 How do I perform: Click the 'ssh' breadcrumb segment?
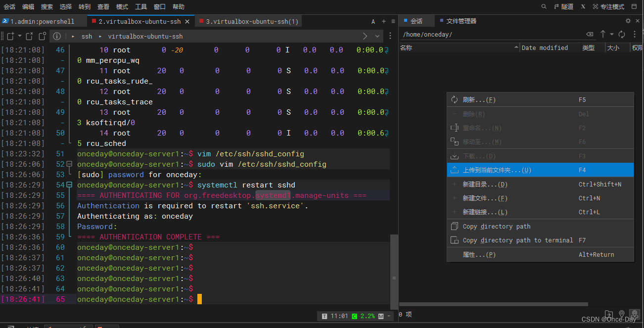click(x=87, y=37)
